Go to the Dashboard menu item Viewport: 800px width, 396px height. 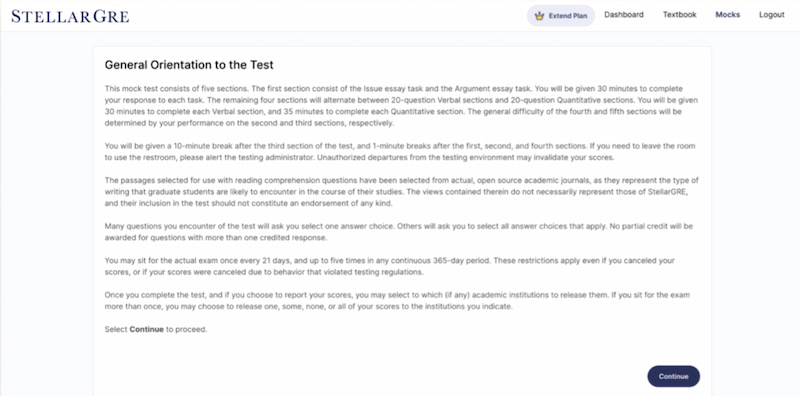point(623,15)
